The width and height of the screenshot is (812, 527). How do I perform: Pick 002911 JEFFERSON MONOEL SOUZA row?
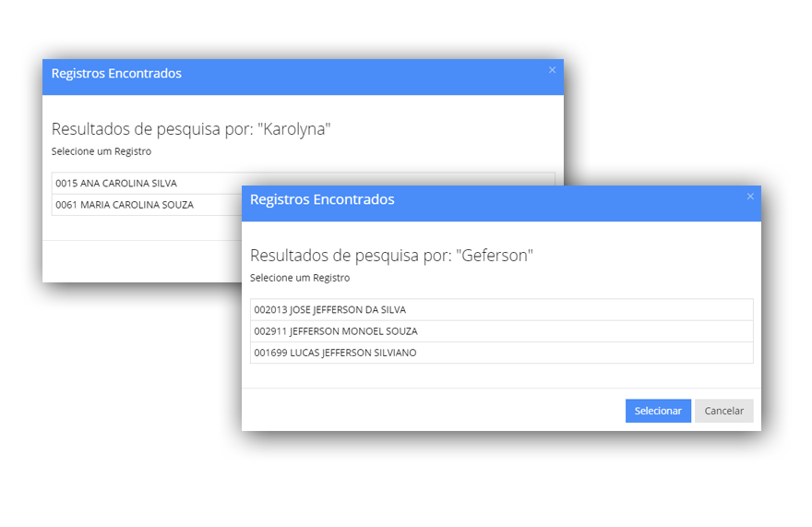click(x=501, y=331)
